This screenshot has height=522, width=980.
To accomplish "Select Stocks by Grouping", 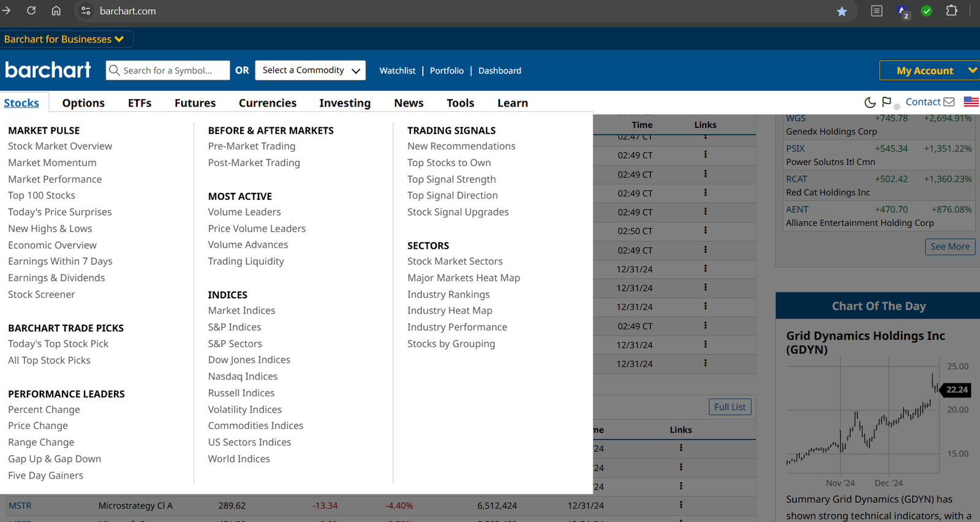I will (451, 344).
